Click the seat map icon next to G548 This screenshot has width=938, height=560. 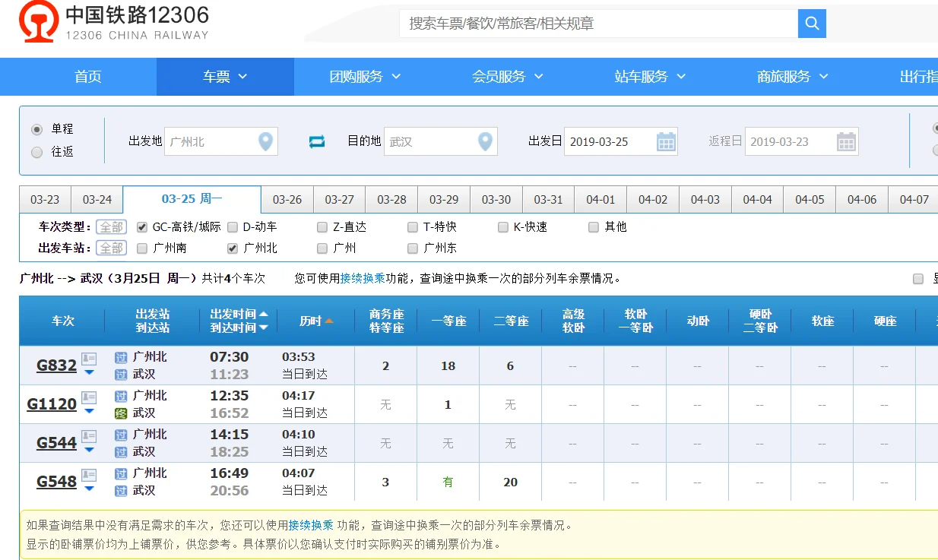coord(88,476)
